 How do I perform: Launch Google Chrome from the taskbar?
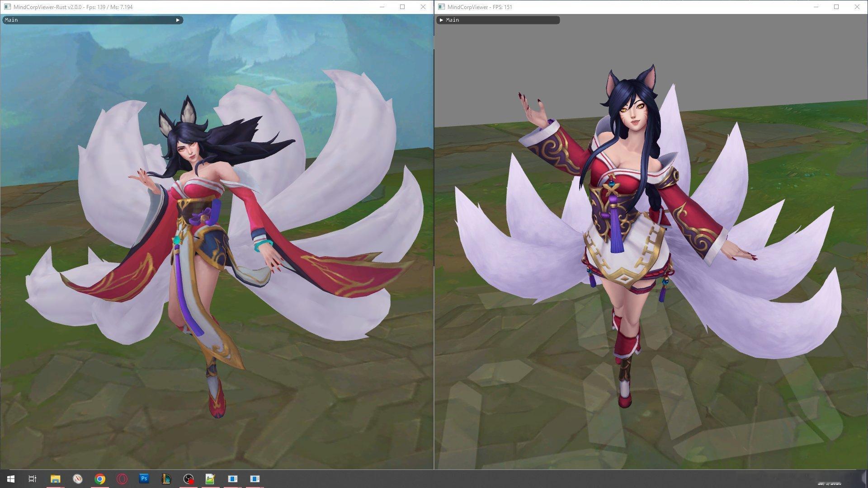[x=100, y=479]
